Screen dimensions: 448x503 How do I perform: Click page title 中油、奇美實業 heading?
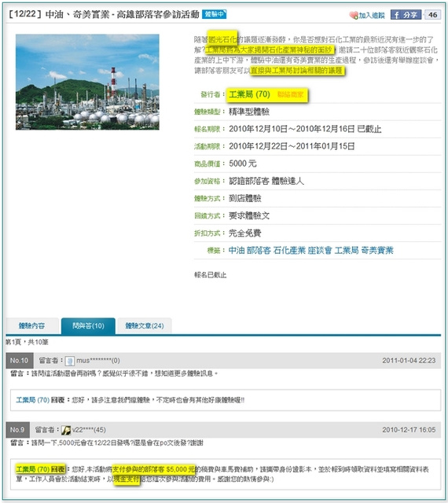coord(104,14)
